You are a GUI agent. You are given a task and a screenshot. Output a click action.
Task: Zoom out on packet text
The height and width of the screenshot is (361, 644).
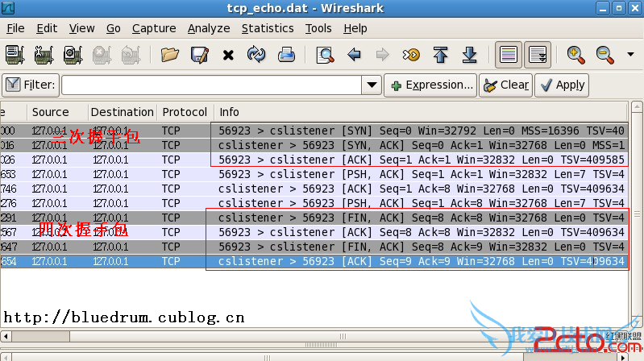[605, 55]
